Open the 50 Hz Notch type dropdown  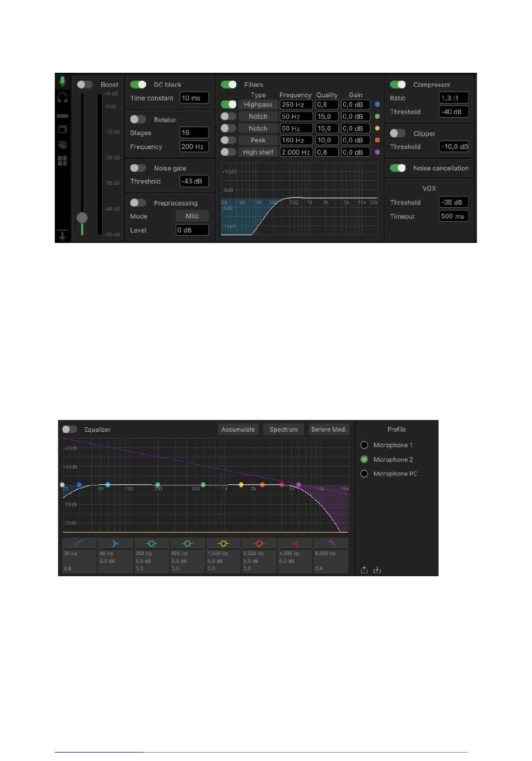point(258,116)
